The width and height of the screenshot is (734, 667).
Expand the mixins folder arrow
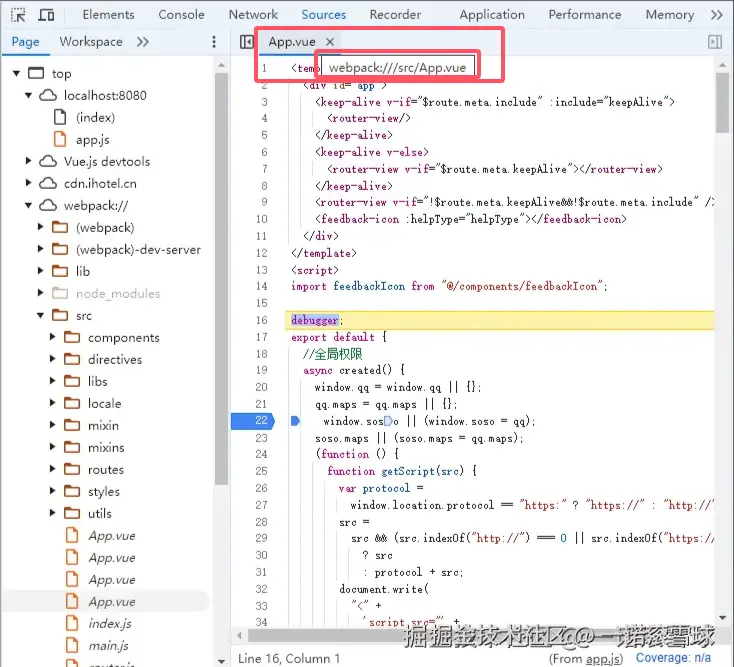tap(52, 447)
